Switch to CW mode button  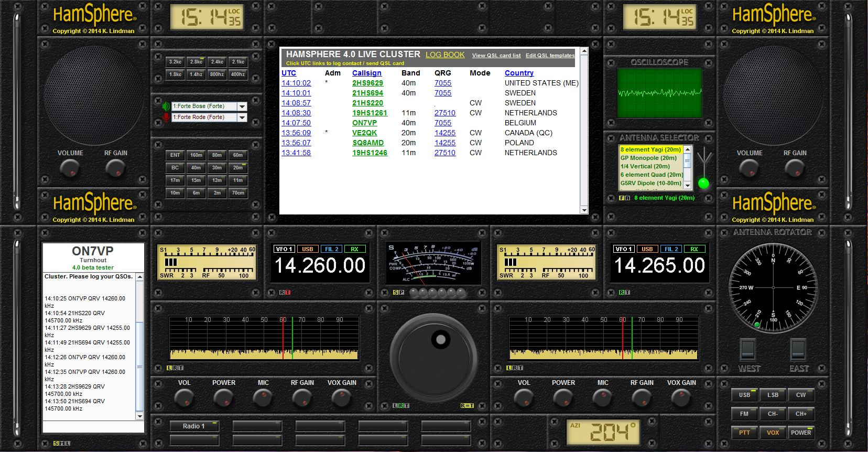click(x=801, y=395)
